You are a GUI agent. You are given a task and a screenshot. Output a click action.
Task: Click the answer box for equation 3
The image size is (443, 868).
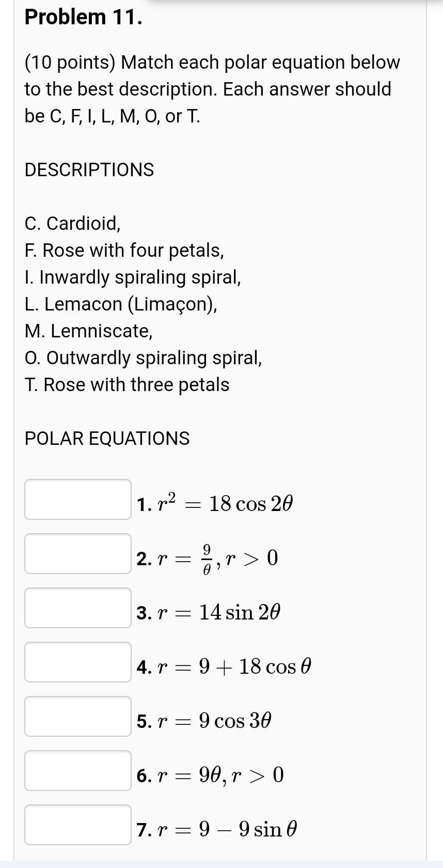click(78, 608)
